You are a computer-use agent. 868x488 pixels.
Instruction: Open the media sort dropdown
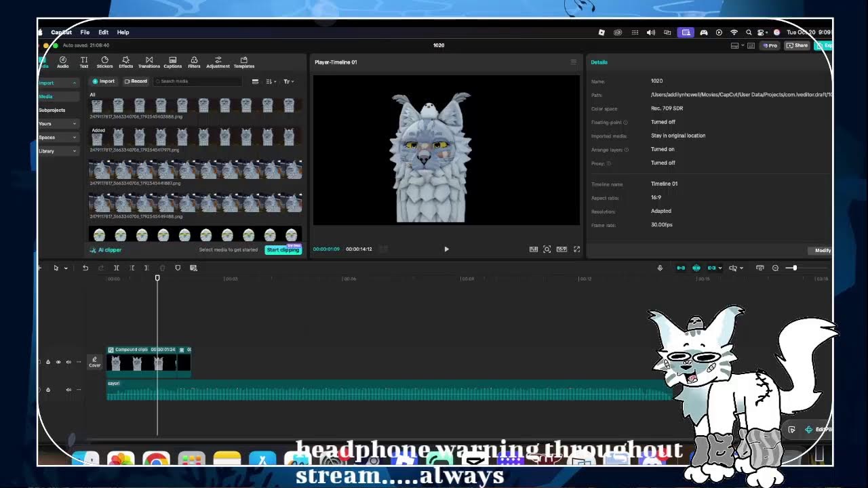(271, 81)
